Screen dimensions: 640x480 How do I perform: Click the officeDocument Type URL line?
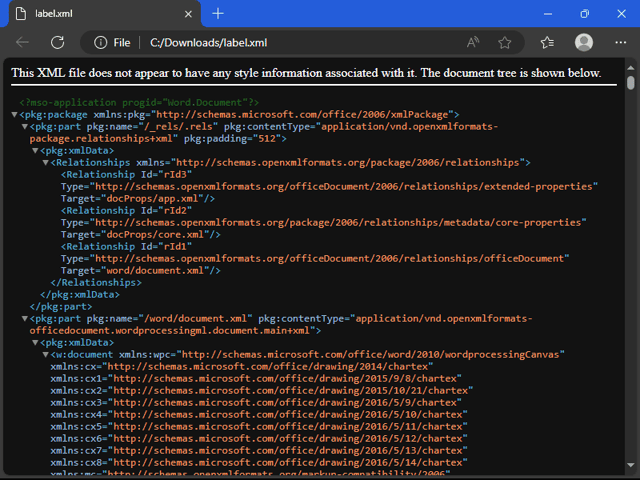pos(315,258)
